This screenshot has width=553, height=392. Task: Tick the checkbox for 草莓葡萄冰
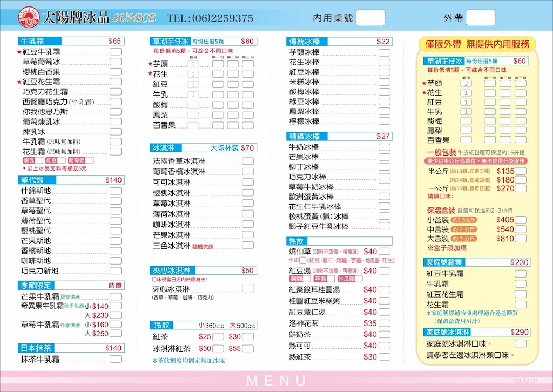point(116,62)
